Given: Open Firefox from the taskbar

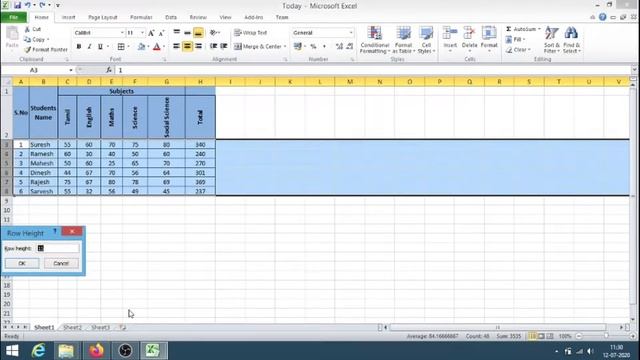Looking at the screenshot, I should [x=96, y=351].
